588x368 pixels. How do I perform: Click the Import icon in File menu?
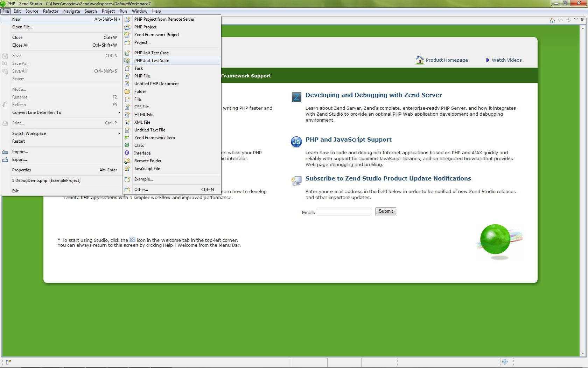tap(5, 152)
